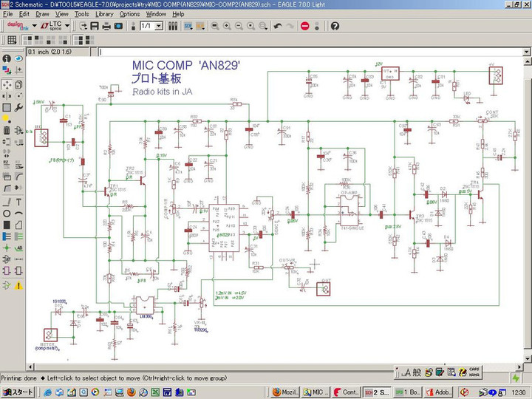Select the Info tool in the left palette
532x399 pixels.
pos(7,58)
